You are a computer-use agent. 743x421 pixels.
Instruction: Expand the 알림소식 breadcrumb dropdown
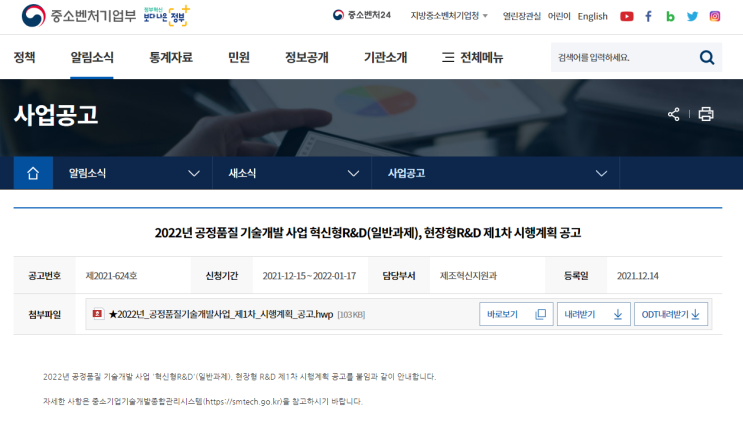click(194, 174)
